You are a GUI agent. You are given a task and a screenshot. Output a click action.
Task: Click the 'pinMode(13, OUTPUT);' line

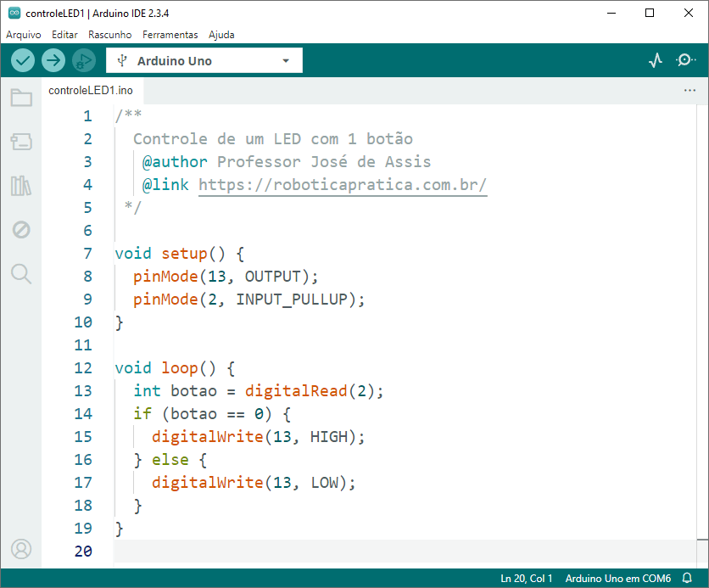coord(226,277)
